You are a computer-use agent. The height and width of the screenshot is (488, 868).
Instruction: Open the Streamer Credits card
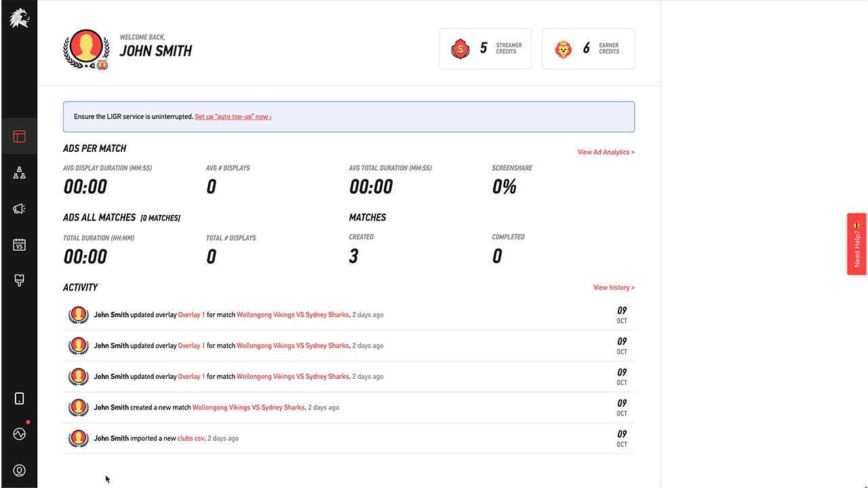(x=486, y=49)
